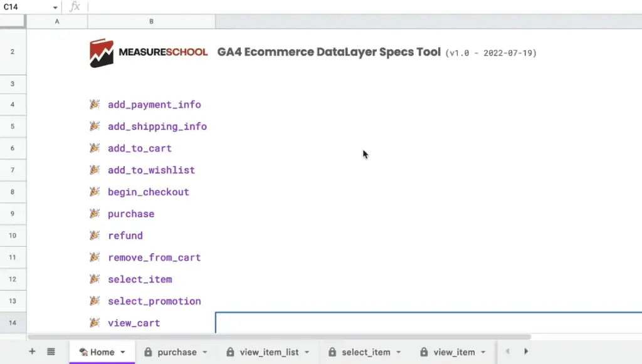The image size is (642, 364).
Task: Click the fx formula icon
Action: coord(75,7)
